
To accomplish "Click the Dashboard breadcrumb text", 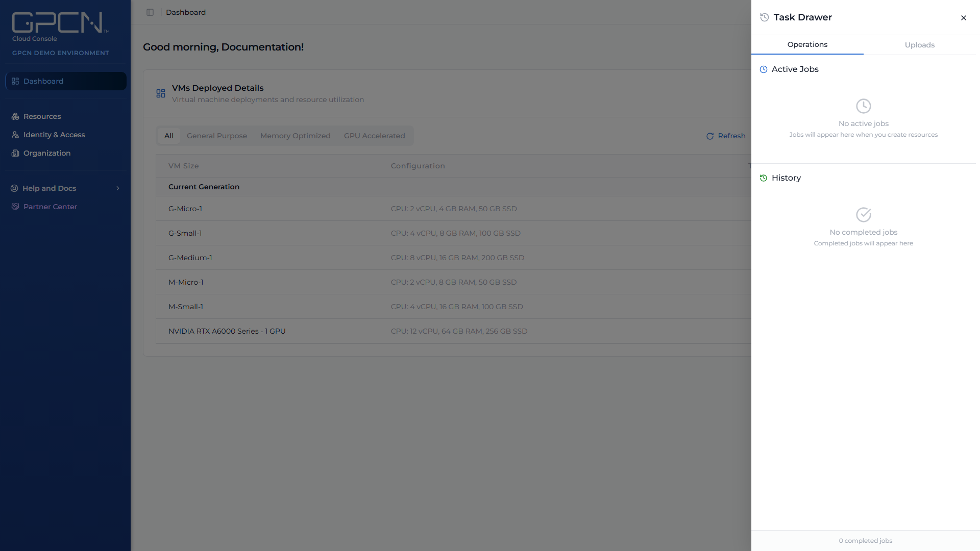I will pos(186,12).
